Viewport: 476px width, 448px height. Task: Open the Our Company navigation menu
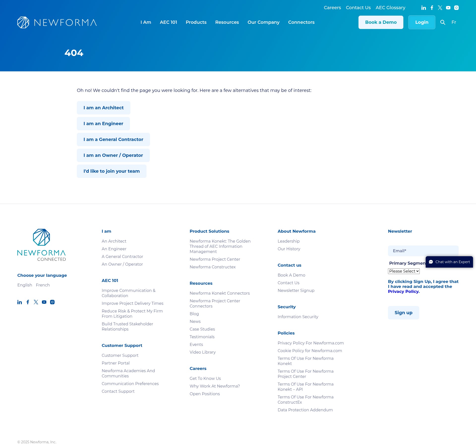[x=264, y=22]
